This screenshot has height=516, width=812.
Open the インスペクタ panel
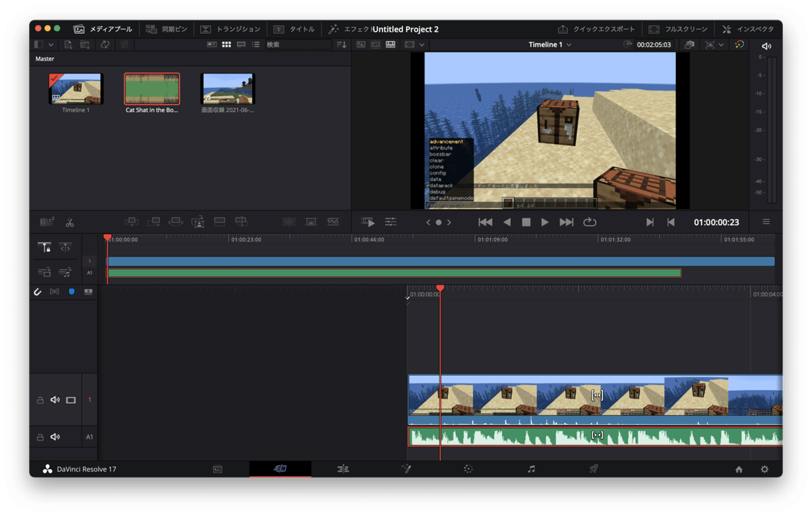[747, 29]
